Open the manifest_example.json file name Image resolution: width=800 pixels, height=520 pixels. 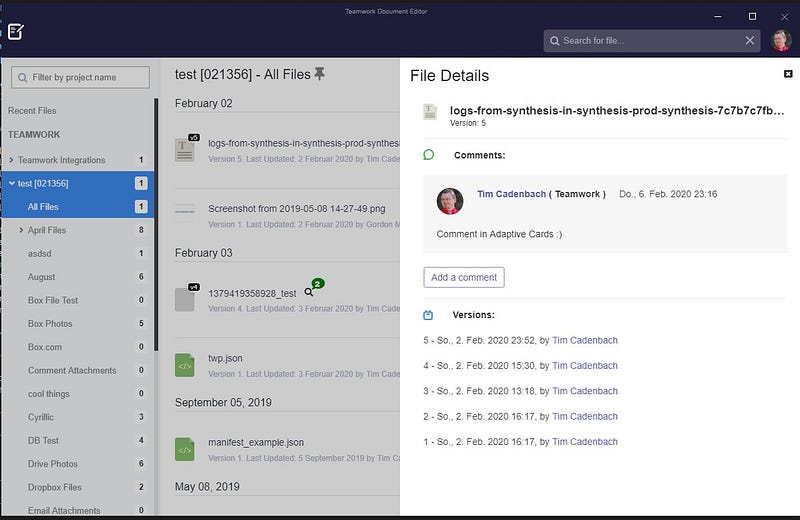coord(256,442)
